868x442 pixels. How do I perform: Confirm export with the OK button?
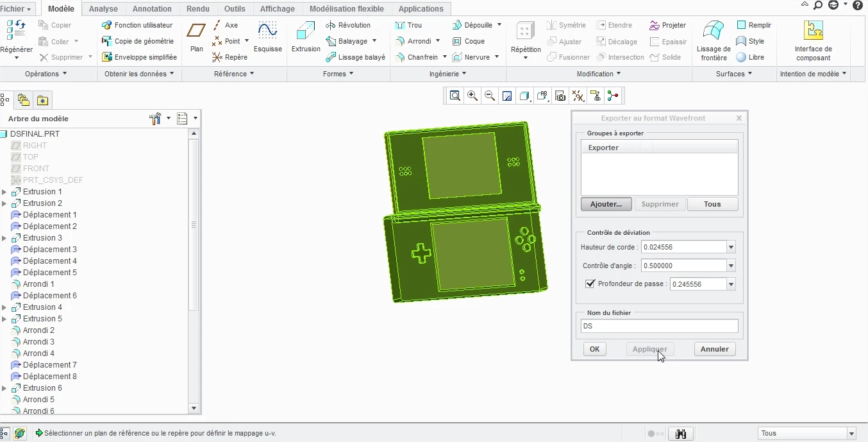[594, 349]
